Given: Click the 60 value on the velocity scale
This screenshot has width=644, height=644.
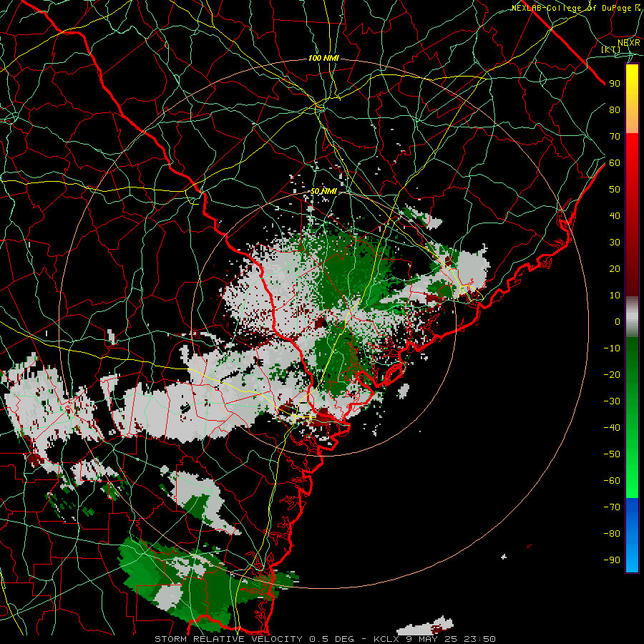Looking at the screenshot, I should coord(615,162).
